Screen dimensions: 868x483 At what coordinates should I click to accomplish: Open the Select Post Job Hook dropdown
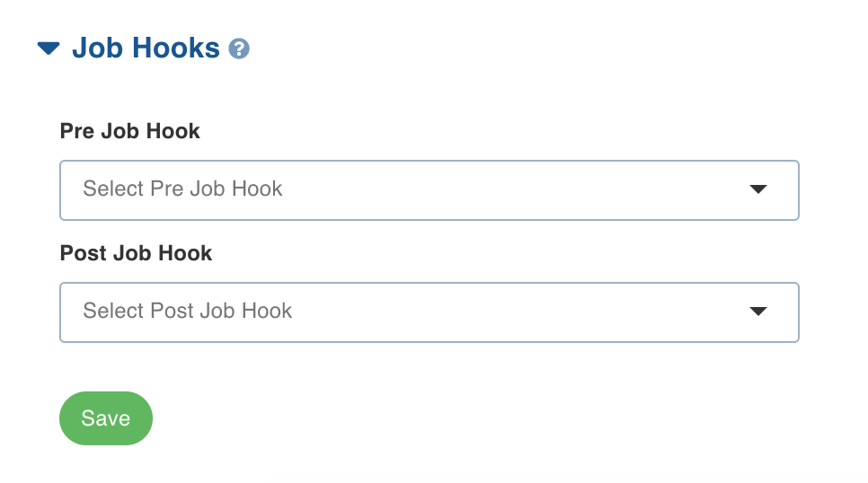(429, 312)
